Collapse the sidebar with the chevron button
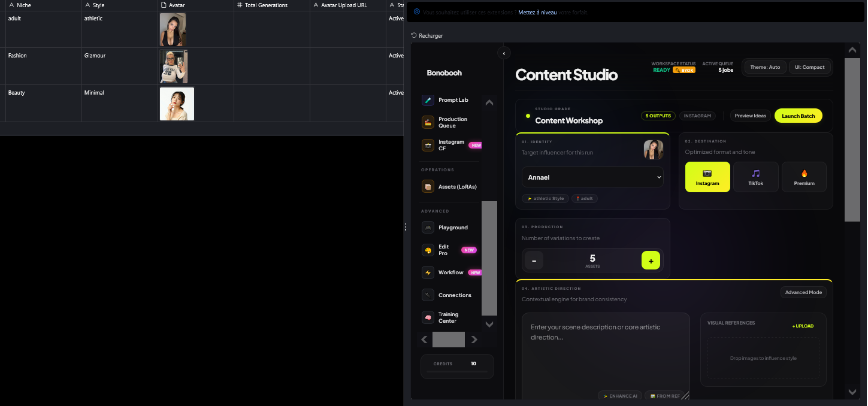The width and height of the screenshot is (868, 406). point(504,53)
